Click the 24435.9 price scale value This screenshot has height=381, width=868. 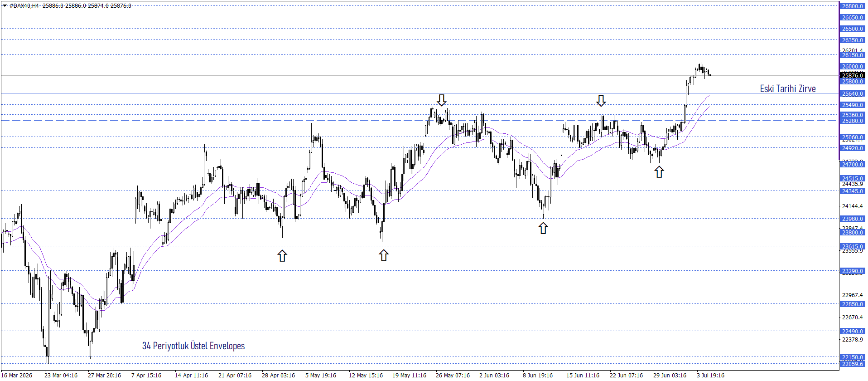click(853, 184)
